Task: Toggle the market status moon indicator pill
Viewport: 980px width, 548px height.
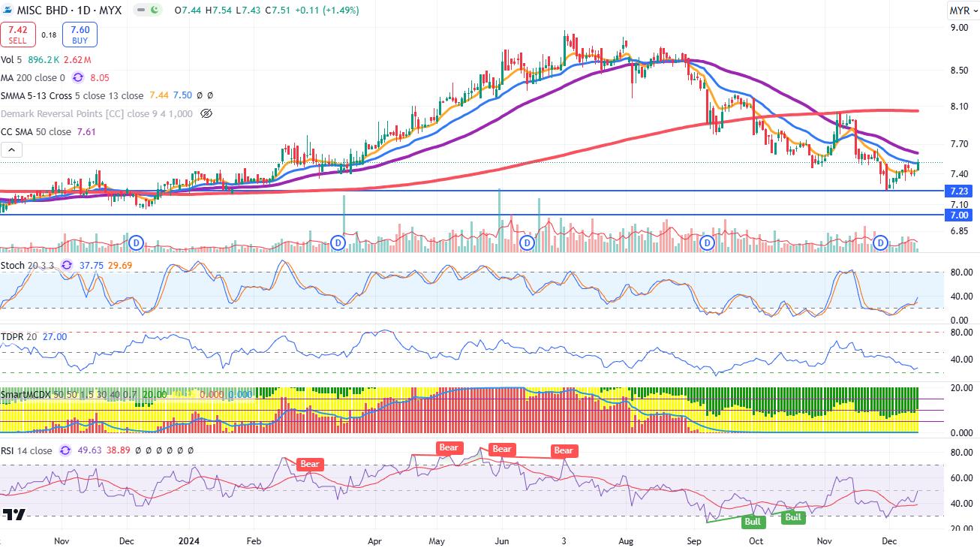Action: (x=149, y=11)
